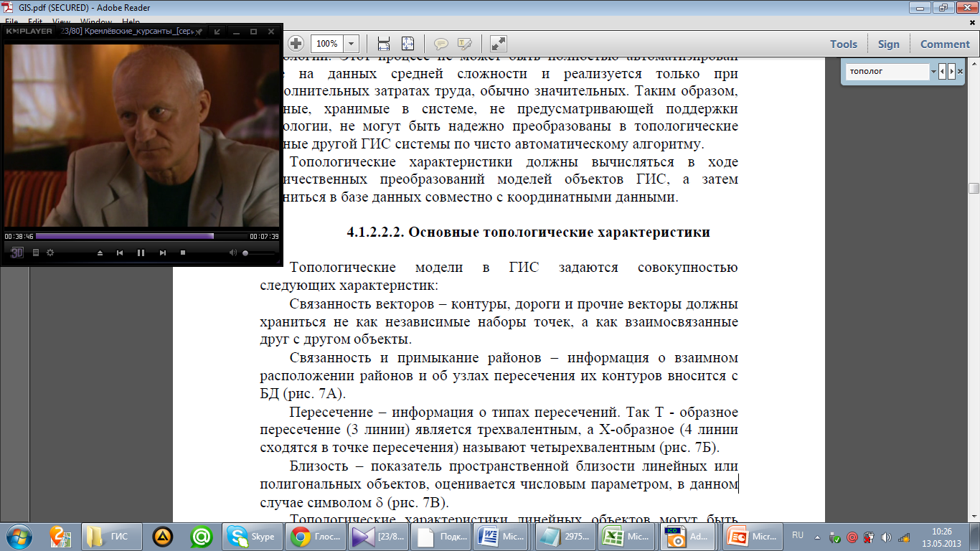Click the vertical scrollbar up arrow

974,65
